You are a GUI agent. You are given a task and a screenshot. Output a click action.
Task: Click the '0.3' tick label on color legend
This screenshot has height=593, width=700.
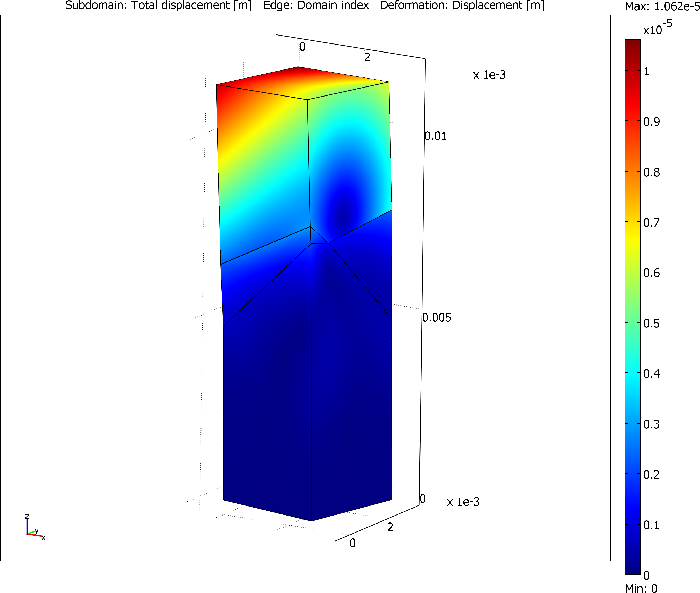pos(651,424)
